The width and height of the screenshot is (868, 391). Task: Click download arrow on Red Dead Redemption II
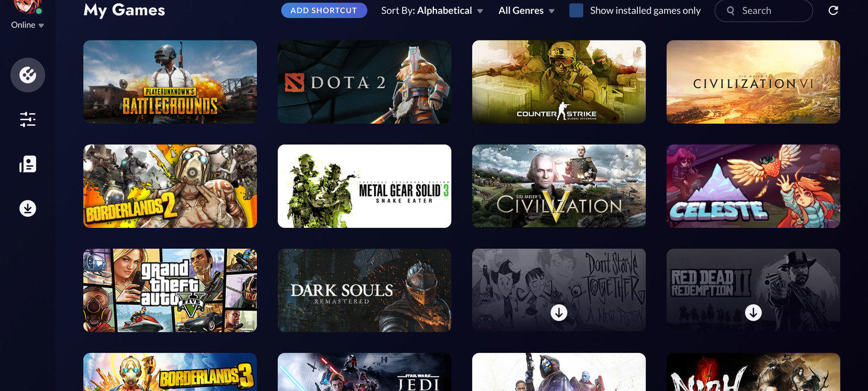(x=753, y=312)
